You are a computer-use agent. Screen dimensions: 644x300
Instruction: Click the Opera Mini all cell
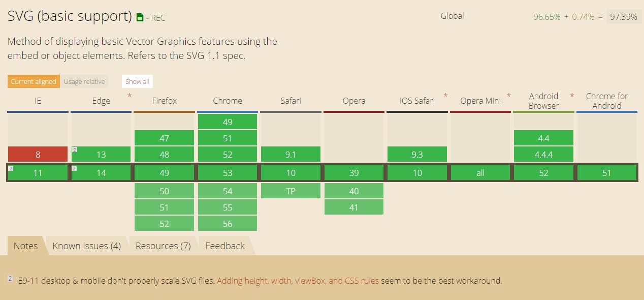point(480,173)
